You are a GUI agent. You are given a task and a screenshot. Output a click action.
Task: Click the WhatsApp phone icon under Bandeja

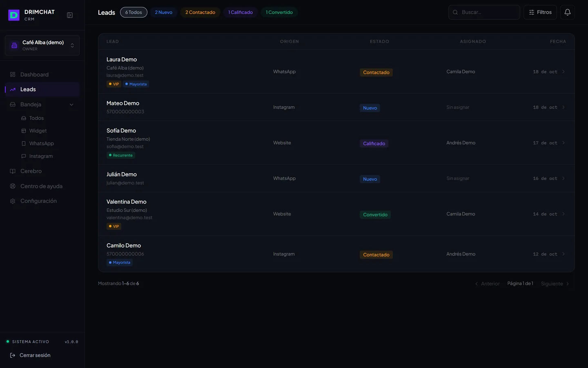[x=24, y=144]
